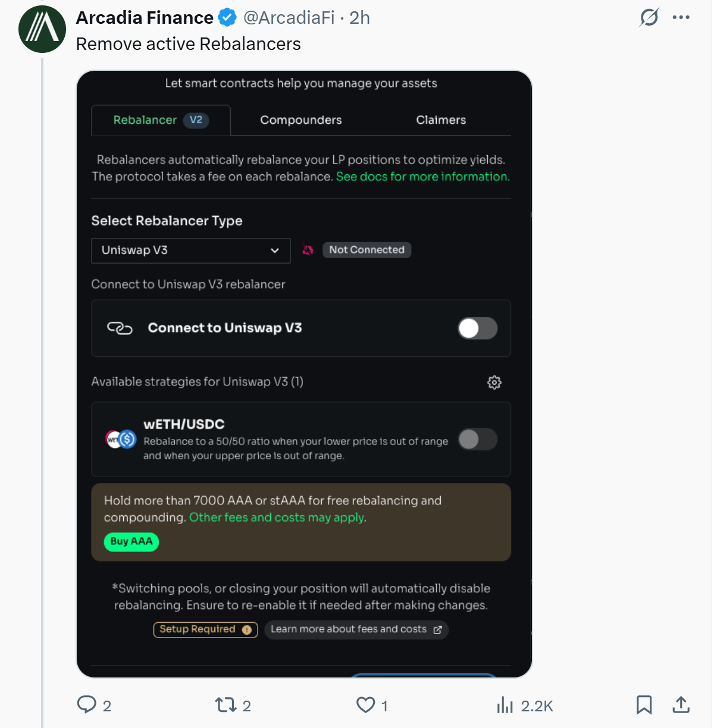Like the post with heart icon
Screen dimensions: 714x728
(x=365, y=705)
